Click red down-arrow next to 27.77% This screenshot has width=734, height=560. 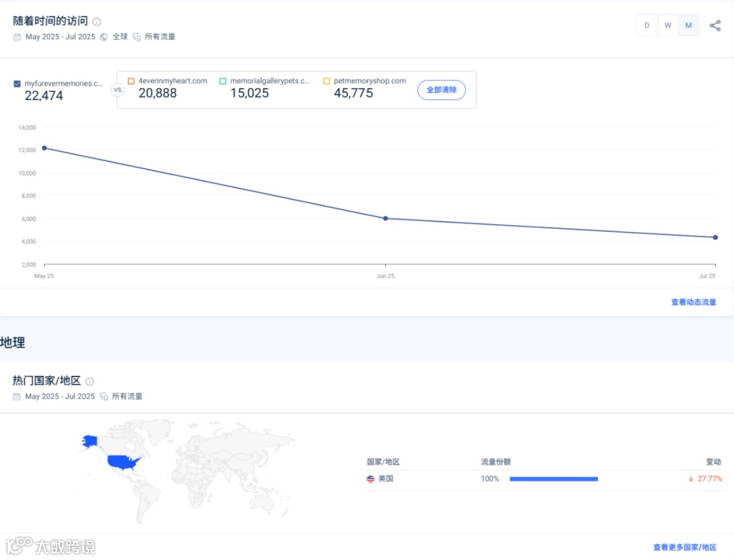pos(691,478)
